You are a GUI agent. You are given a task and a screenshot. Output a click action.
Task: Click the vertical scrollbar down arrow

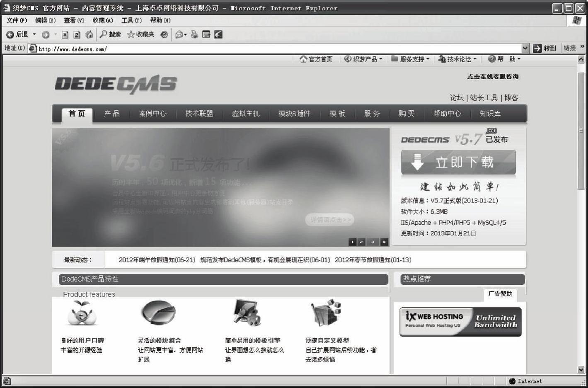pos(581,370)
